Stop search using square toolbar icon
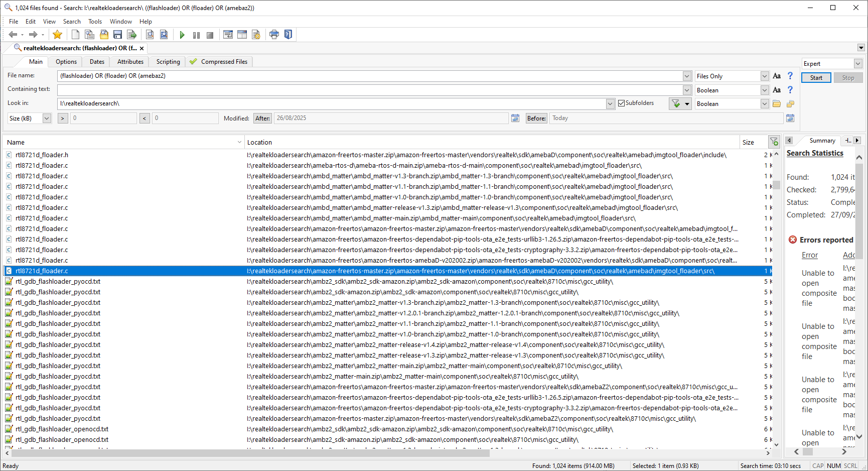The width and height of the screenshot is (868, 471). [x=210, y=35]
